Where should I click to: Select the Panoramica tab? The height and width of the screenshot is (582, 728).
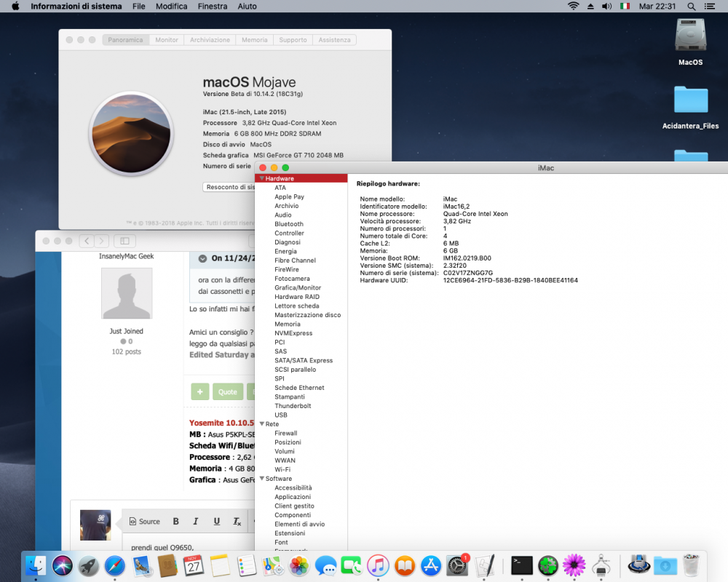(x=125, y=40)
